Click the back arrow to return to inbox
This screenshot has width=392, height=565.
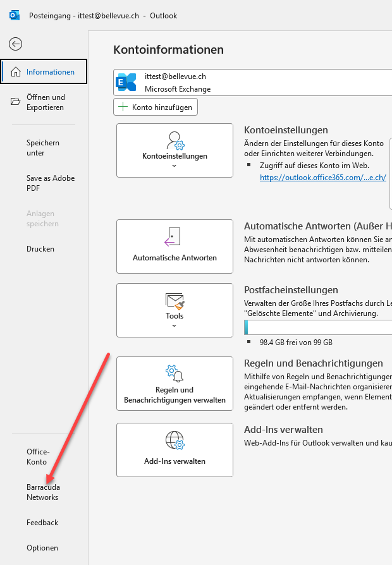pyautogui.click(x=16, y=44)
